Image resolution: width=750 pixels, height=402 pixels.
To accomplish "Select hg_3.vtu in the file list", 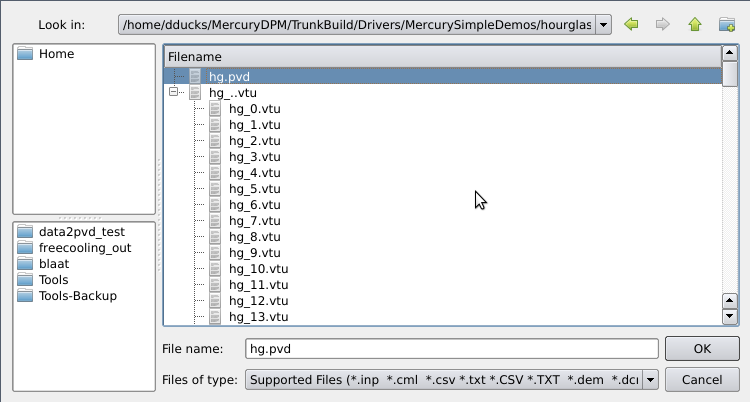I will [254, 157].
